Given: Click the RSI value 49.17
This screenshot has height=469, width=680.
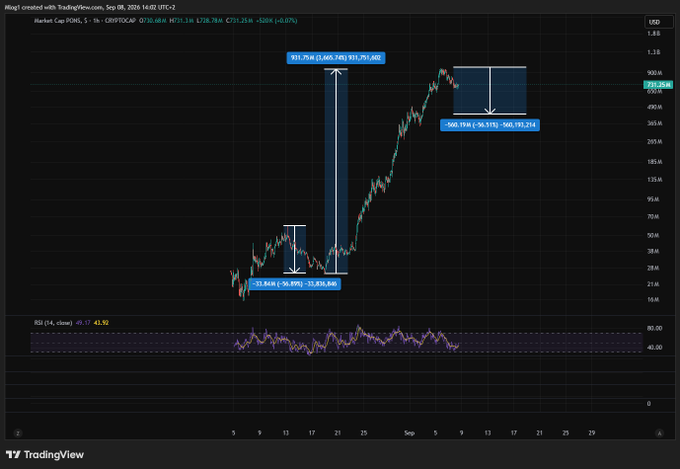Looking at the screenshot, I should [x=83, y=323].
